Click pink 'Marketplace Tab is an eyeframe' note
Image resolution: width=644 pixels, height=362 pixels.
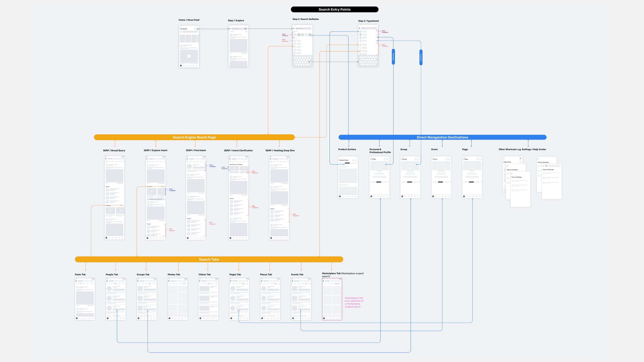pos(354,302)
